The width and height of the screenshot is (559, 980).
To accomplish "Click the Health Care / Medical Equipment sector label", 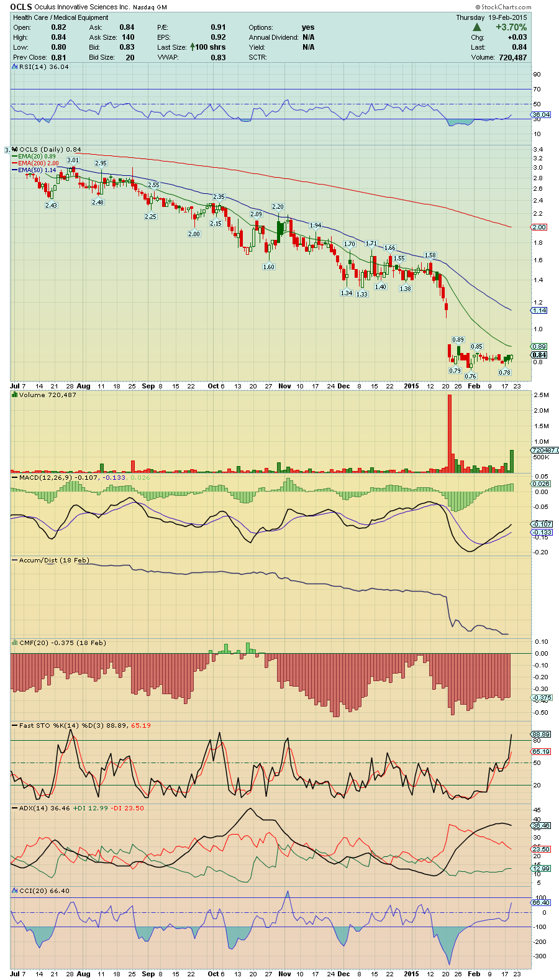I will 61,17.
